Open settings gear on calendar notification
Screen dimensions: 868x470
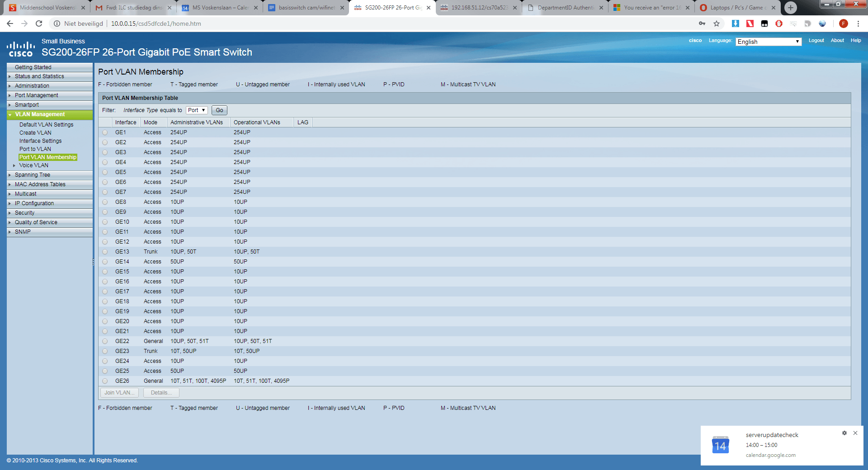click(844, 433)
